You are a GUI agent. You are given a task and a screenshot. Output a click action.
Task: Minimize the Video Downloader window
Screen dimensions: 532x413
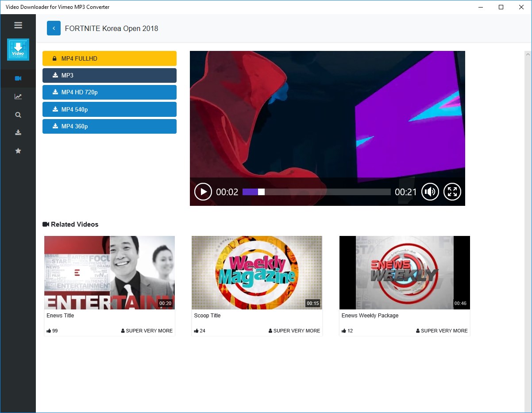click(x=481, y=7)
